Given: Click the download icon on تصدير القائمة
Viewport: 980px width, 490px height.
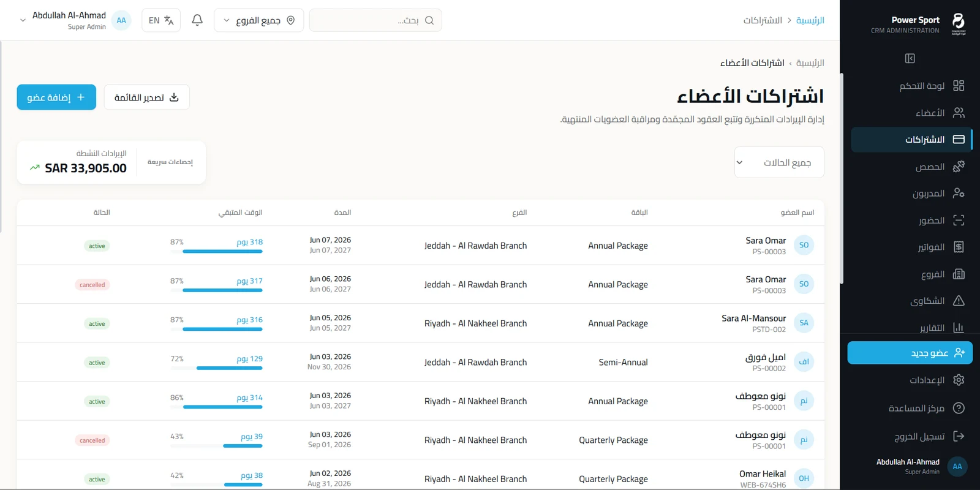Looking at the screenshot, I should (x=174, y=97).
